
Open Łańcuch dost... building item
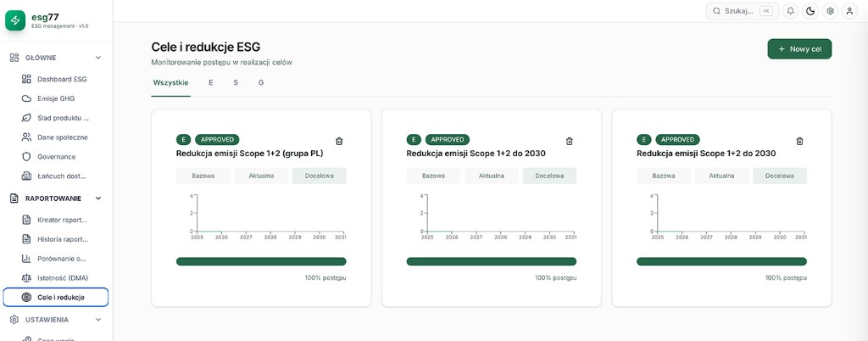(55, 176)
